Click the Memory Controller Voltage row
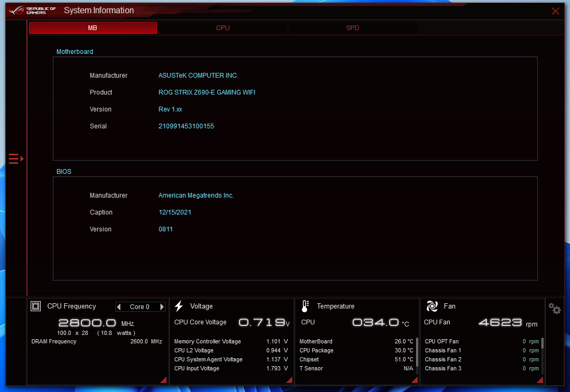 231,341
